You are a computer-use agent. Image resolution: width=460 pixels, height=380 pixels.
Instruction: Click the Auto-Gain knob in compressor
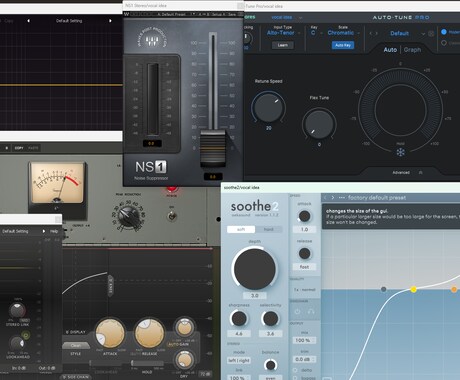[184, 328]
